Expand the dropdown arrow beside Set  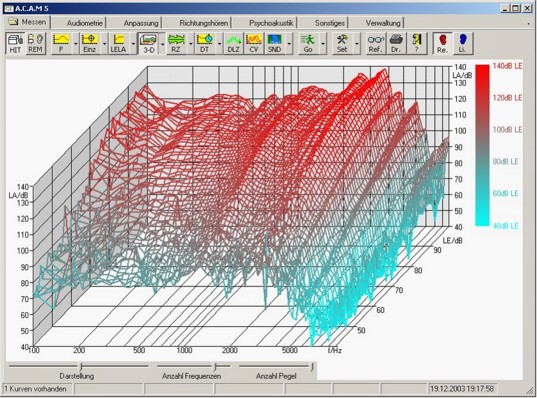pyautogui.click(x=357, y=44)
